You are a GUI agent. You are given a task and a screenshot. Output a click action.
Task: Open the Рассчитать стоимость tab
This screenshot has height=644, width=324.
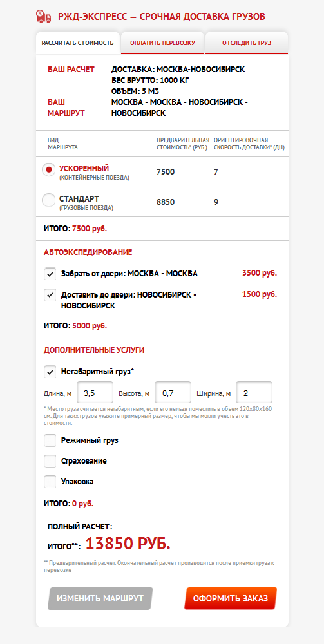pyautogui.click(x=77, y=43)
